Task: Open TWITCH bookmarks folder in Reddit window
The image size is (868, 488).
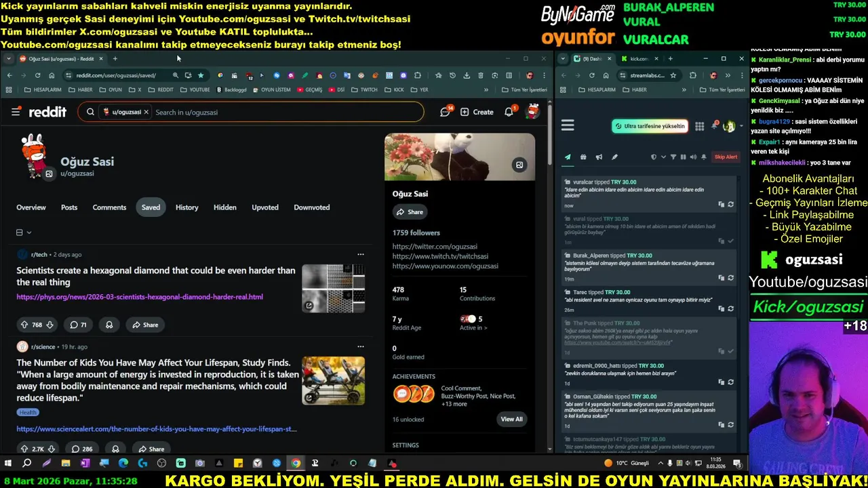Action: 363,89
